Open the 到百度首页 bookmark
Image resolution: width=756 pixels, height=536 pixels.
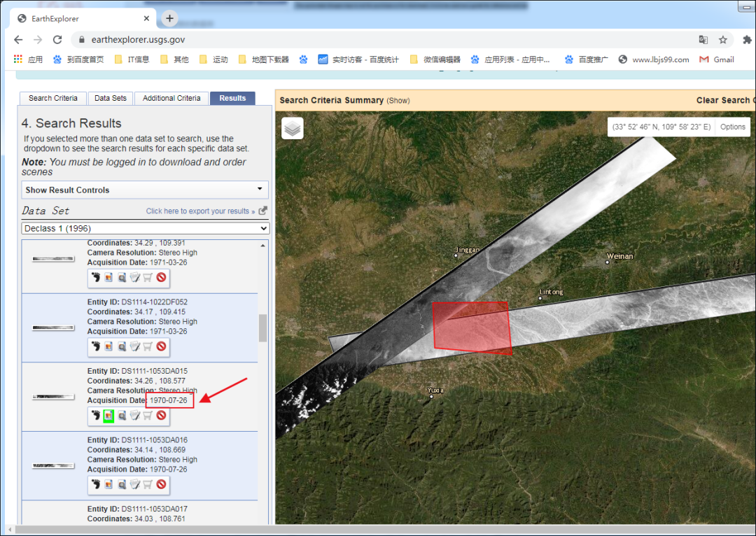(x=78, y=59)
